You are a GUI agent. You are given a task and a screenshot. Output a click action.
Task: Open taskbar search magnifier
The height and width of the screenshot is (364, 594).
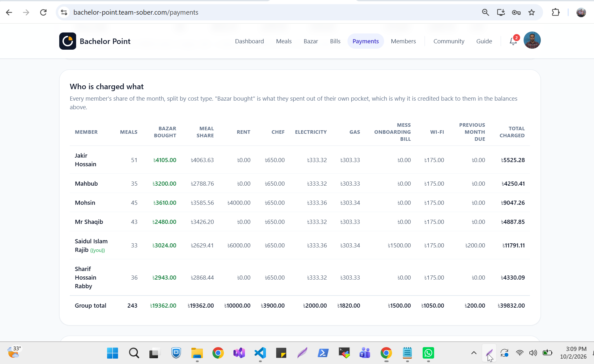tap(134, 353)
